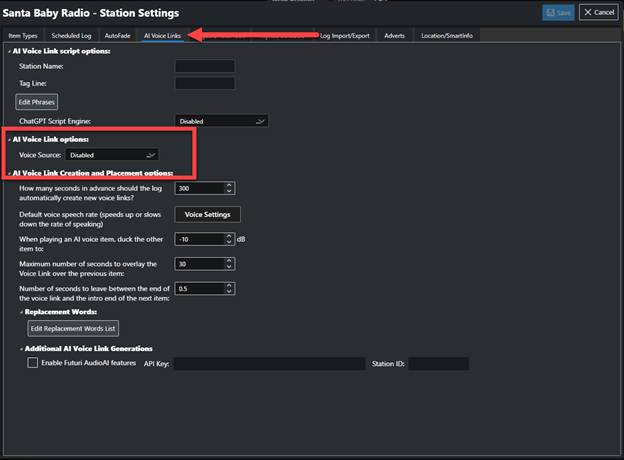The height and width of the screenshot is (460, 624).
Task: Click the Tag Line input field
Action: click(205, 83)
